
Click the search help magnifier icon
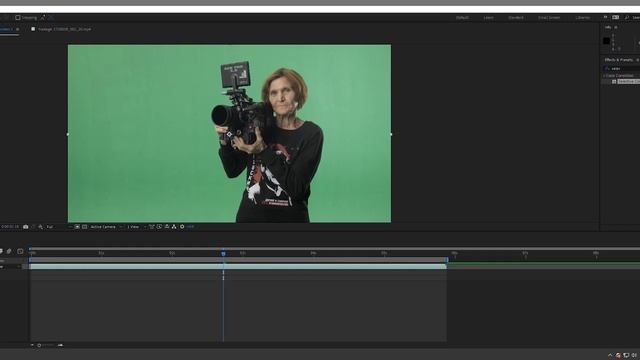pyautogui.click(x=627, y=18)
